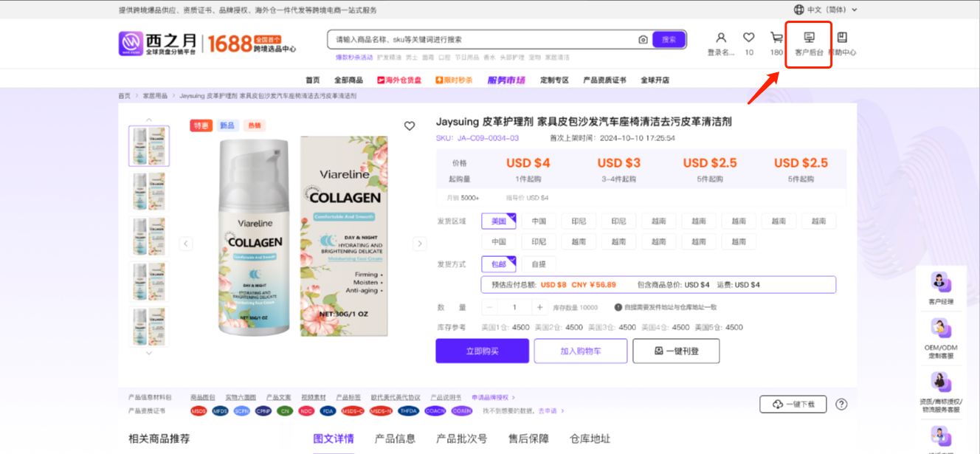This screenshot has height=454, width=980.
Task: Select 美国 as shipping region
Action: coord(499,221)
